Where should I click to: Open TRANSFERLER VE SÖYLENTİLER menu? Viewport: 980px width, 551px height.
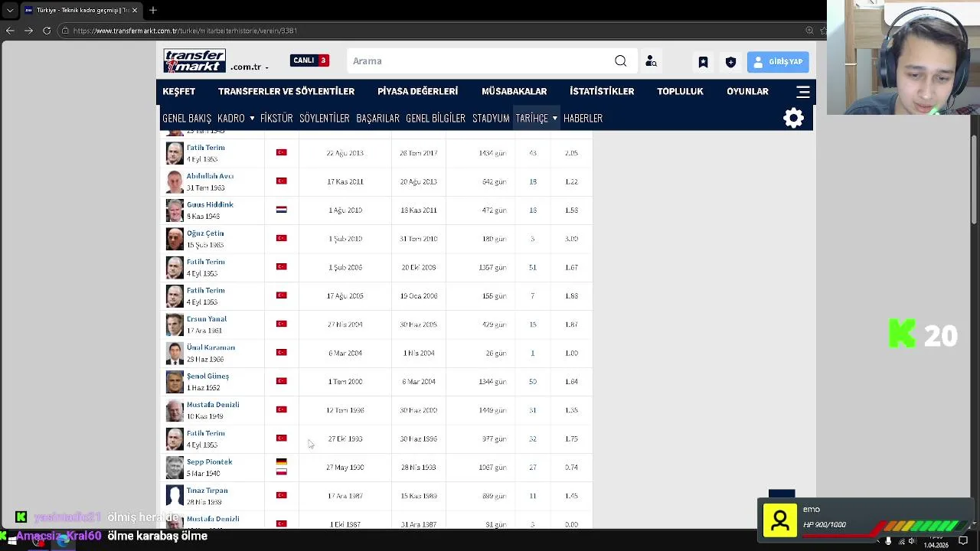click(x=286, y=91)
